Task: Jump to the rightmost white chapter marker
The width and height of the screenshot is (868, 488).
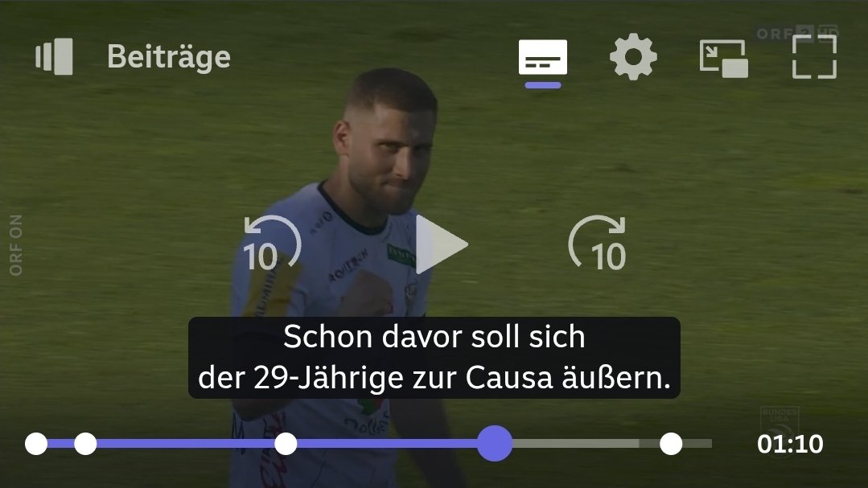Action: point(671,444)
